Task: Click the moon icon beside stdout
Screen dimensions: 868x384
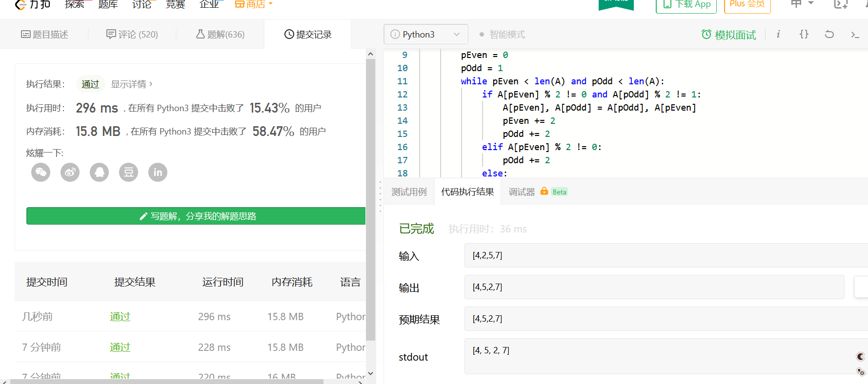Action: (861, 357)
